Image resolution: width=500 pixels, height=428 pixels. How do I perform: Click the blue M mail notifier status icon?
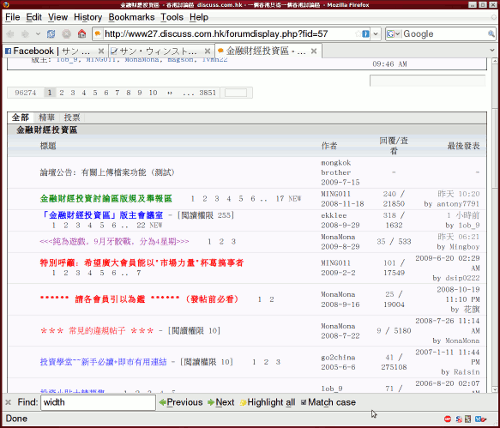[480, 419]
